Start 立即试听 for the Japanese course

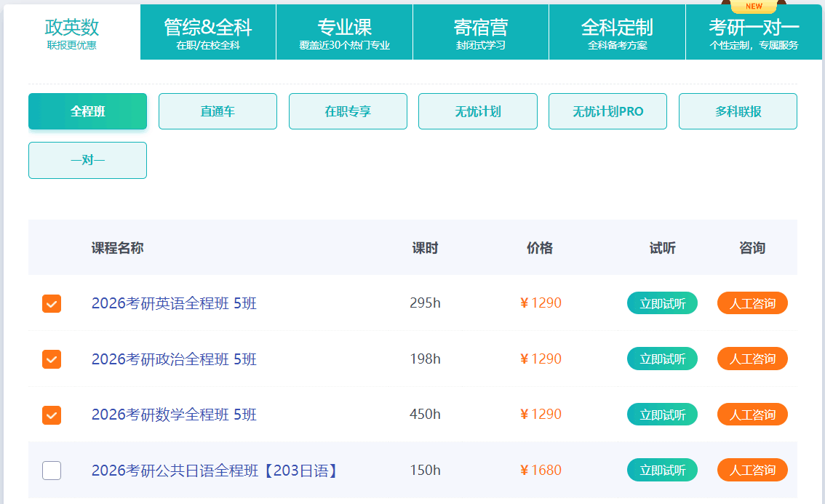[662, 471]
